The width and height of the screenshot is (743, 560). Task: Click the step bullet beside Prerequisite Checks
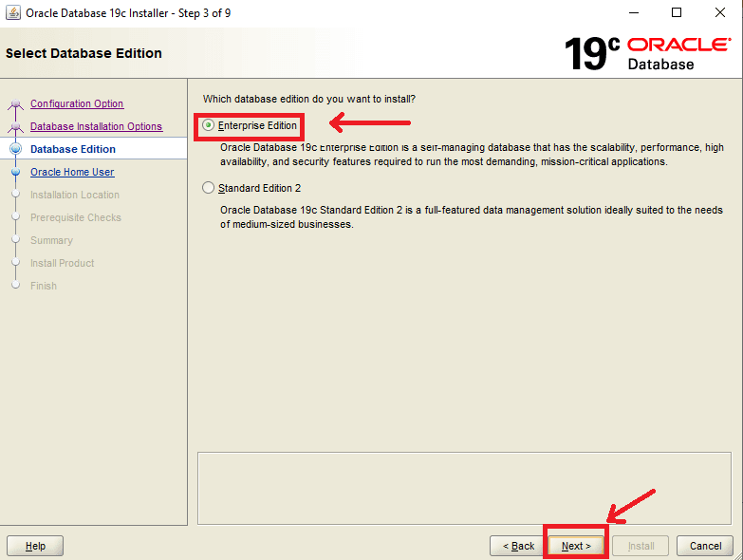[x=15, y=217]
